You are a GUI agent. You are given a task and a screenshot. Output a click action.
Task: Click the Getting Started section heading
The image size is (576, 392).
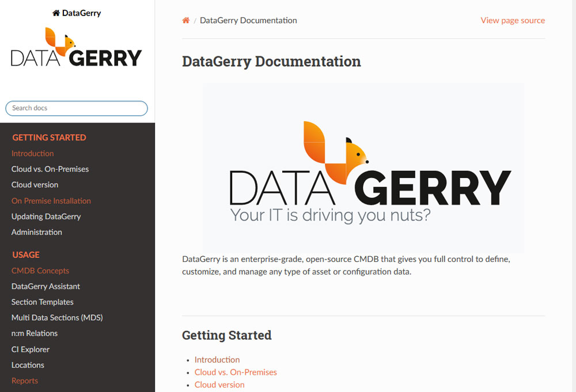pyautogui.click(x=226, y=336)
